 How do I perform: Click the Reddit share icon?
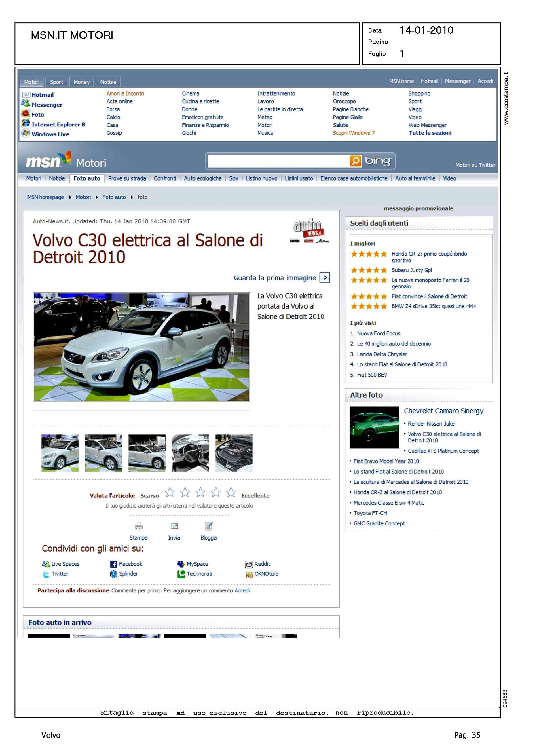coord(248,564)
